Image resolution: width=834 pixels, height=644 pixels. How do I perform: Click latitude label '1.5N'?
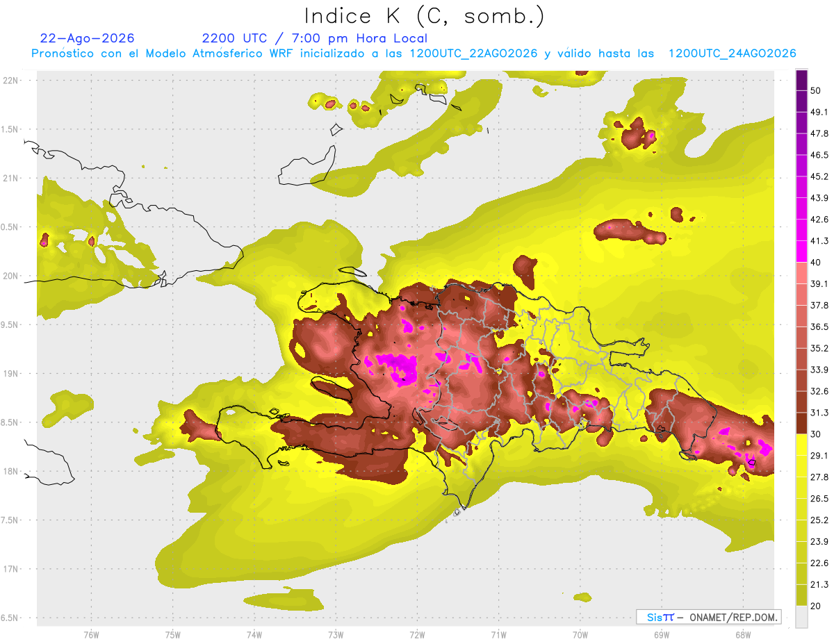coord(10,129)
